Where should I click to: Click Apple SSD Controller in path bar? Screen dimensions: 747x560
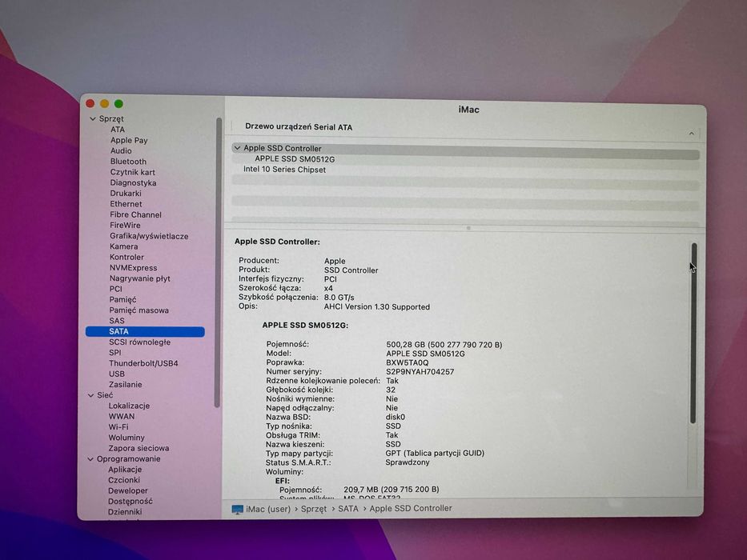tap(411, 508)
